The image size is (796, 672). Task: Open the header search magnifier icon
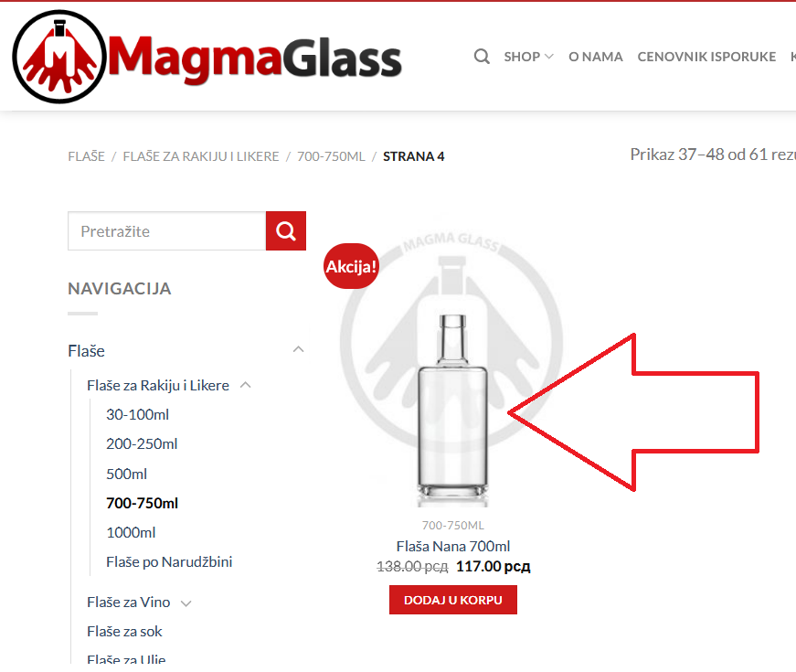click(482, 57)
